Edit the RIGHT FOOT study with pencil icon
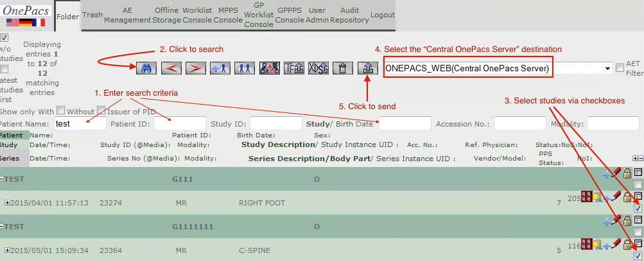 click(x=616, y=197)
